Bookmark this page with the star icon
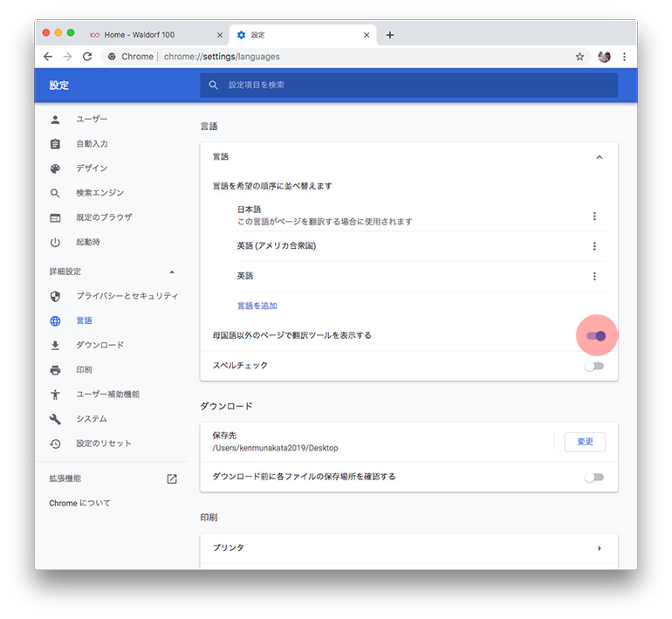The height and width of the screenshot is (619, 672). (579, 57)
